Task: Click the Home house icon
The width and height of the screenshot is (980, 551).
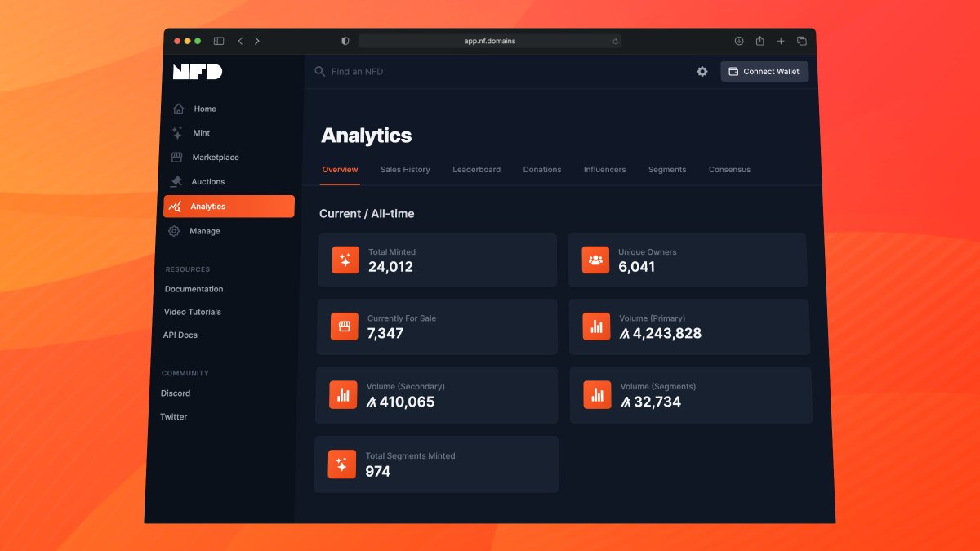Action: click(x=178, y=109)
